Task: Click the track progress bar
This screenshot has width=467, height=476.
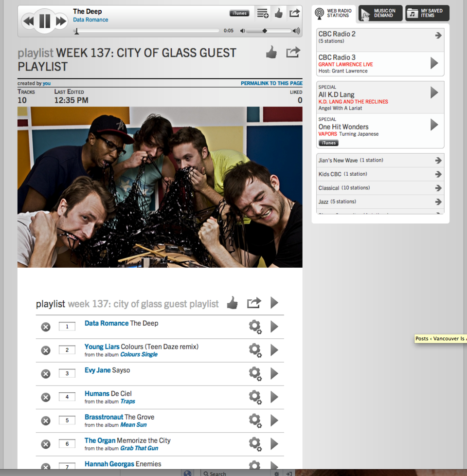Action: (x=146, y=31)
